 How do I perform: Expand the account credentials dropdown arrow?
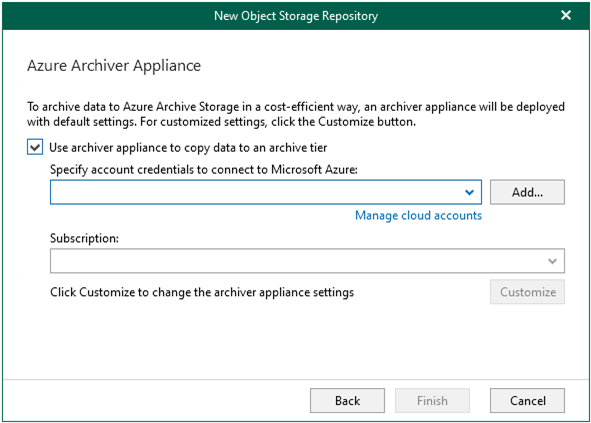[469, 192]
